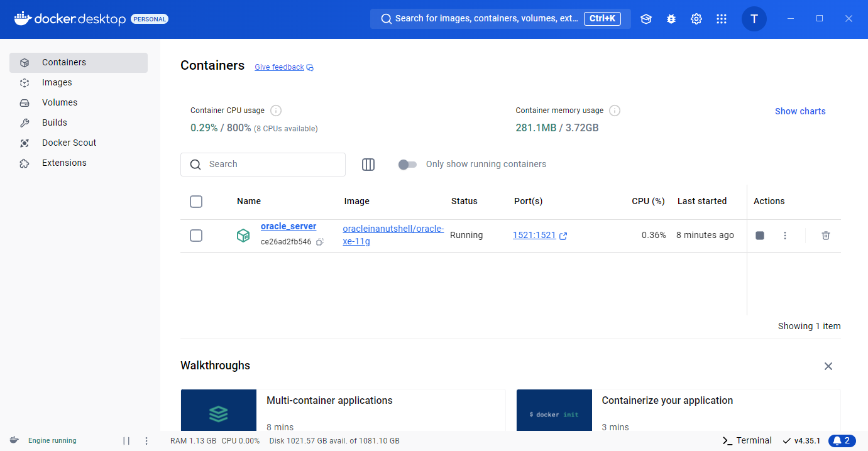Screen dimensions: 868x451
Task: Open the Learning Center graduation cap icon
Action: [646, 19]
